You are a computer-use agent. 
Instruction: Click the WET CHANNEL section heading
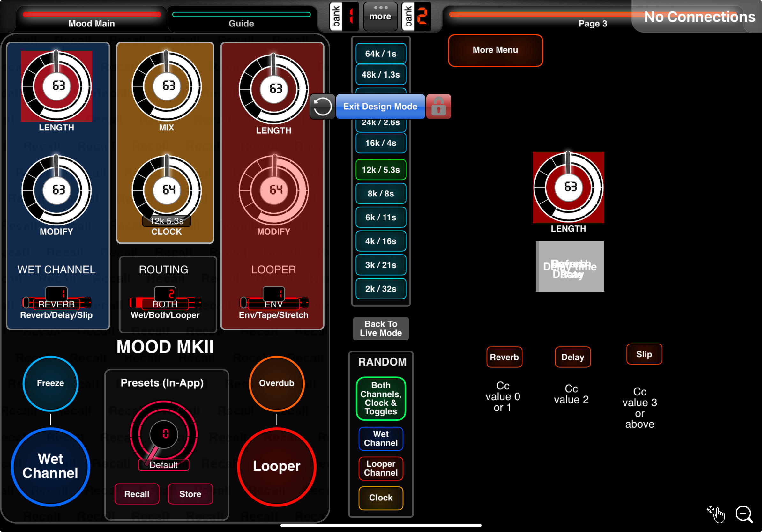tap(56, 270)
